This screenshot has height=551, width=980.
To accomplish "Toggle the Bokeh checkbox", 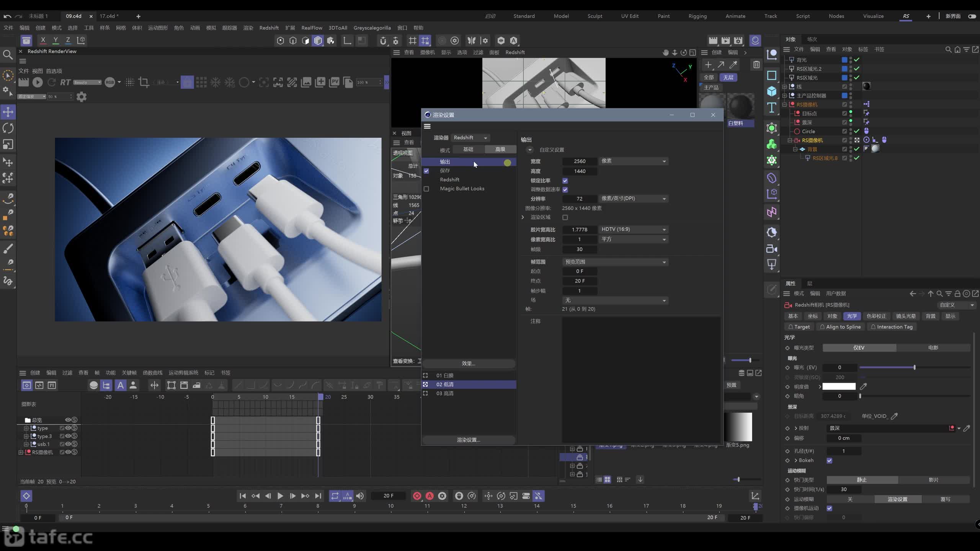I will (829, 460).
